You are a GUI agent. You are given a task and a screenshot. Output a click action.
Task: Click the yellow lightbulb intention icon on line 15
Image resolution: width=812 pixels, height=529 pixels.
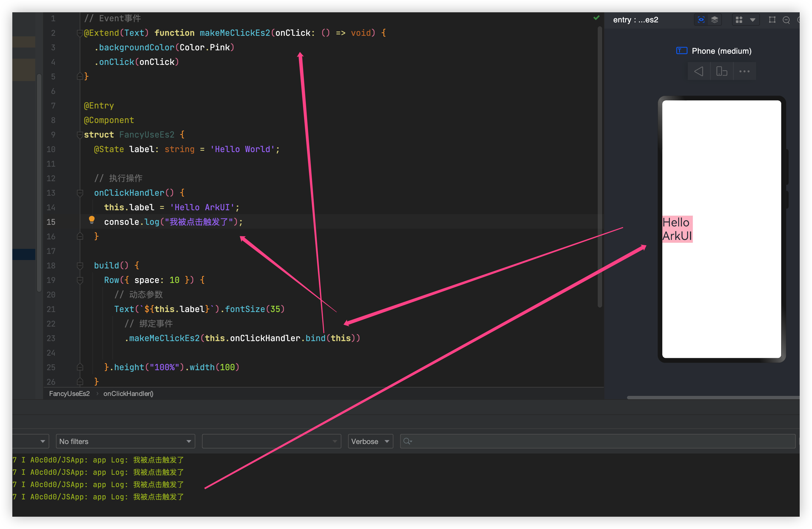point(91,220)
